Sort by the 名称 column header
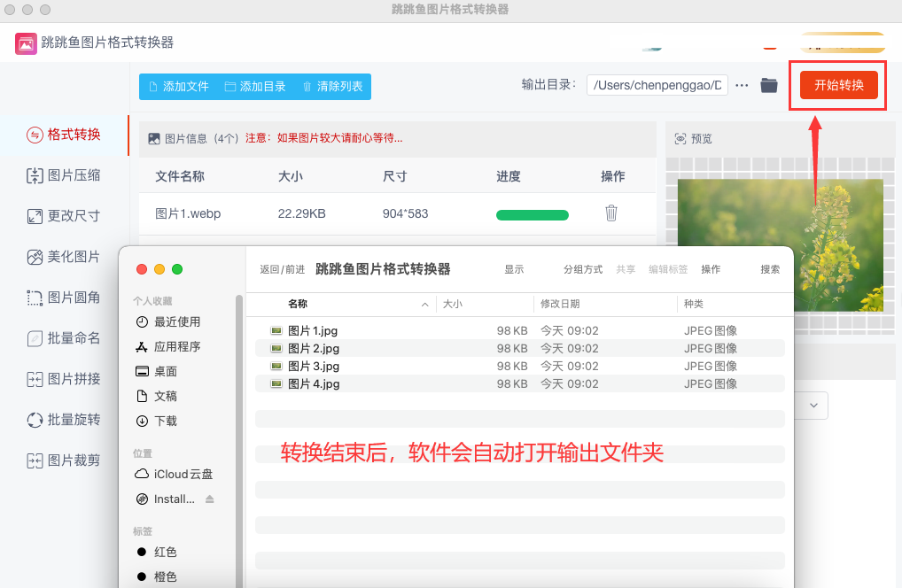Screen dimensions: 902x588 click(x=298, y=304)
